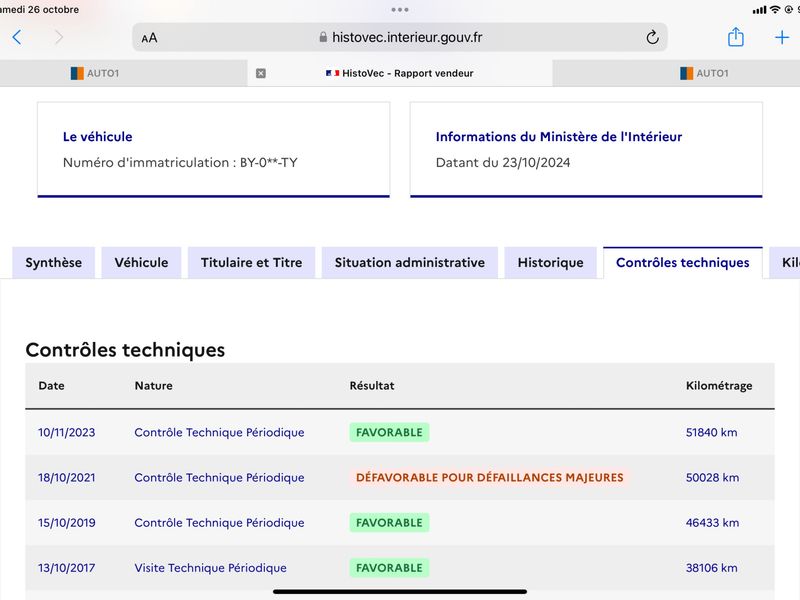Open the Situation administrative tab
This screenshot has width=800, height=600.
click(410, 263)
